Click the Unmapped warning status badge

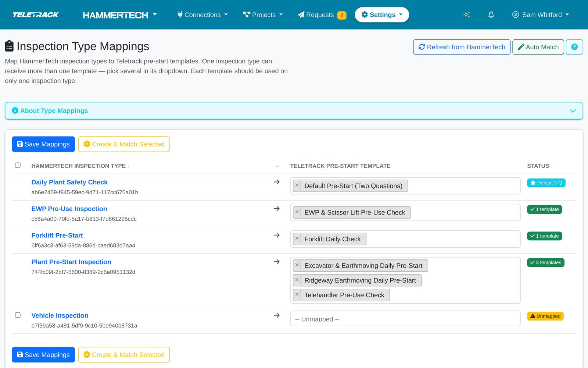(545, 316)
